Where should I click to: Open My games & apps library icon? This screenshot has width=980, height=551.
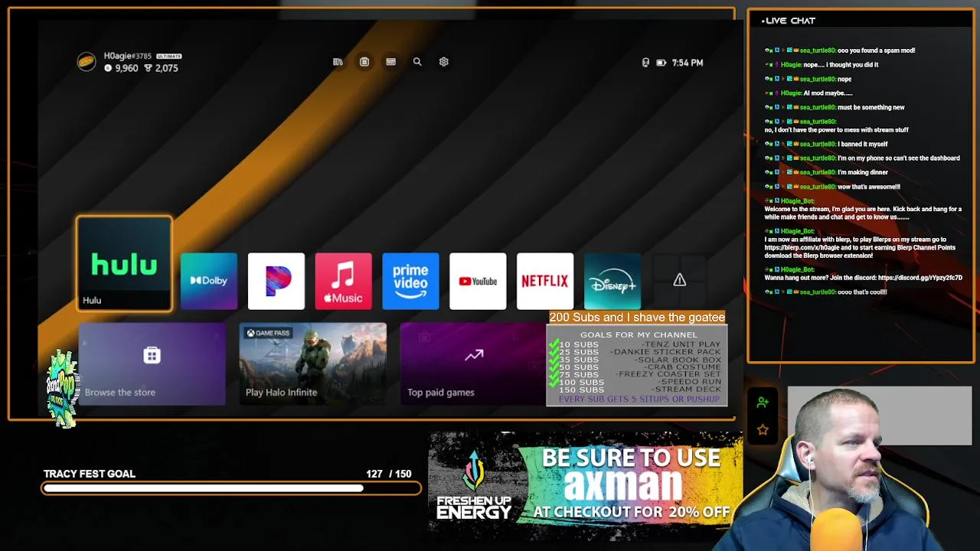tap(338, 62)
